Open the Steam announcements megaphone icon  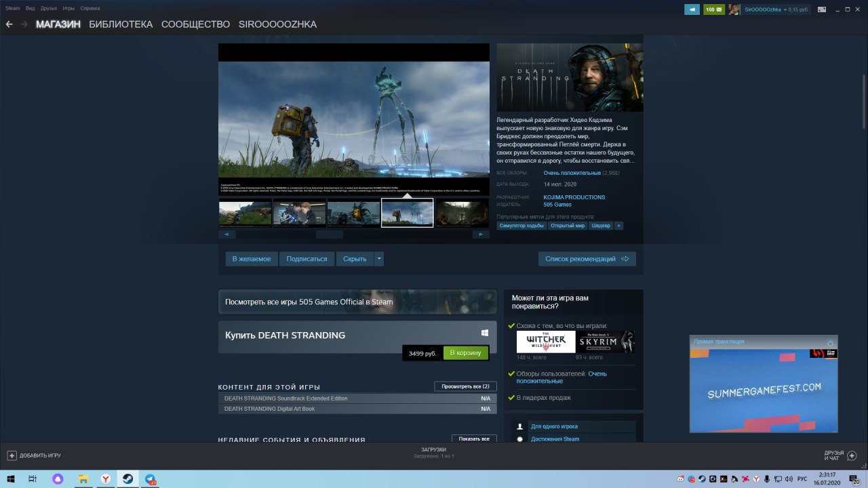[x=692, y=9]
